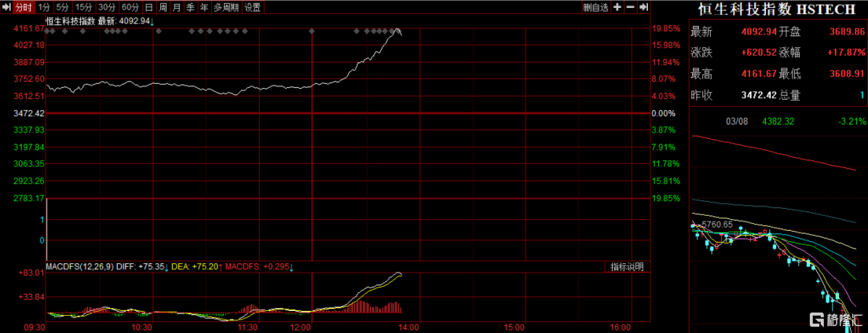Click the chart header 恒生科技指数 最新: 4092.94
The image size is (868, 333).
(x=98, y=21)
